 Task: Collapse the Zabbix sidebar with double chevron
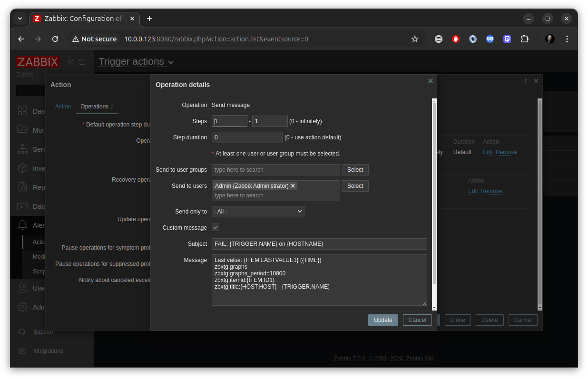tap(70, 62)
